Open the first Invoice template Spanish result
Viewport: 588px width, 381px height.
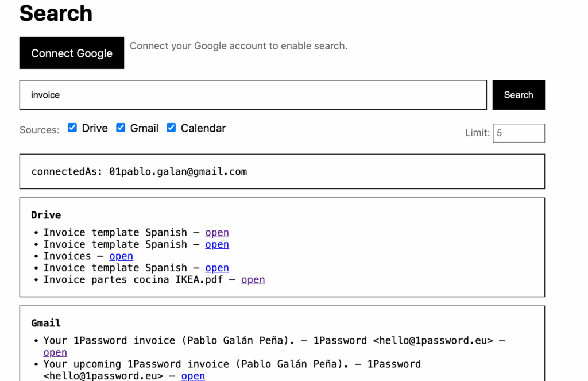point(217,233)
